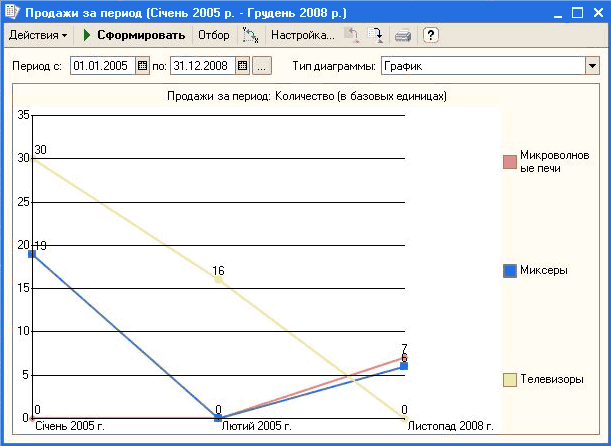
Task: Click the restore settings icon
Action: tap(352, 35)
